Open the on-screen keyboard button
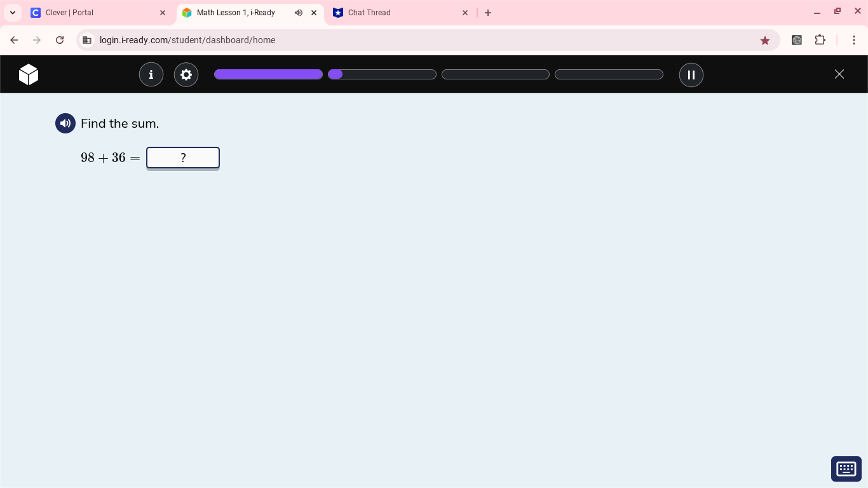The width and height of the screenshot is (868, 488). (x=846, y=469)
